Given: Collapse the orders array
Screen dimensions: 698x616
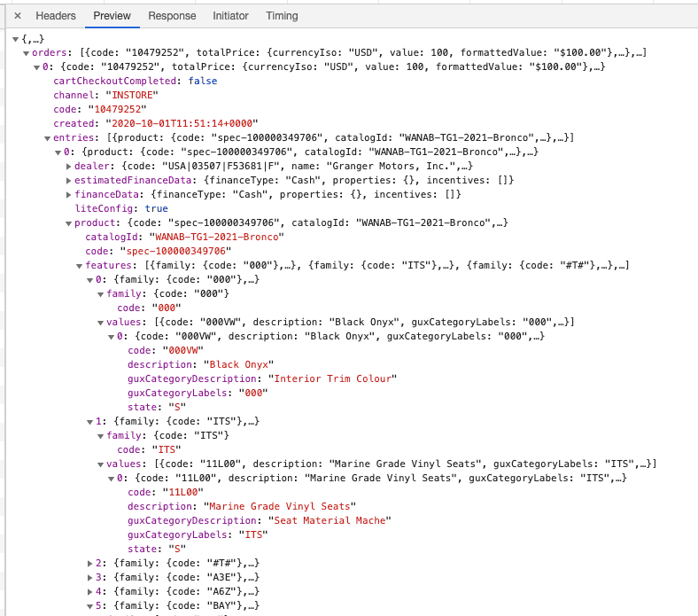Looking at the screenshot, I should [x=27, y=53].
